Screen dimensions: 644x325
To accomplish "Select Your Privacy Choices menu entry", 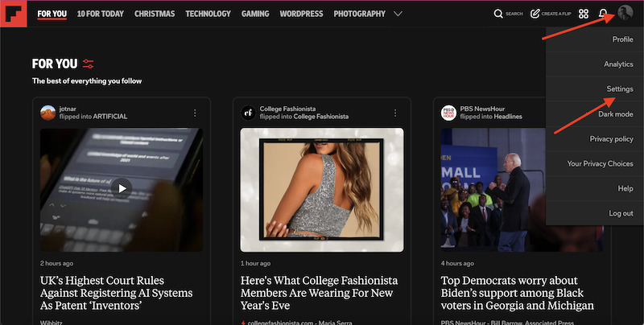I will tap(595, 164).
